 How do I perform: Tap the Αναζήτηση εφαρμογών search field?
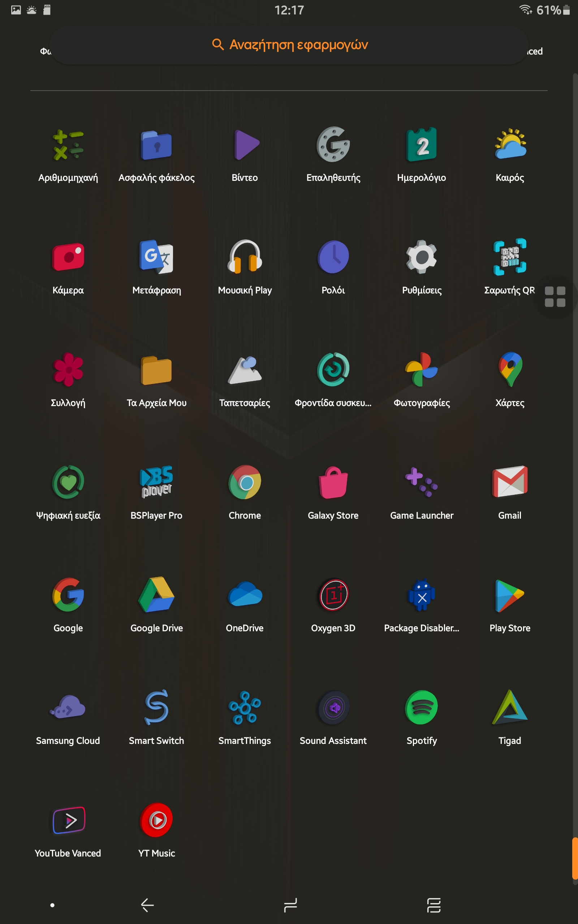[x=289, y=45]
